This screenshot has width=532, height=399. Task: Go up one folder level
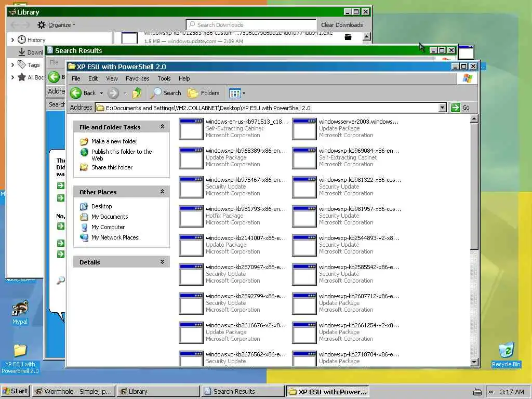pos(137,93)
